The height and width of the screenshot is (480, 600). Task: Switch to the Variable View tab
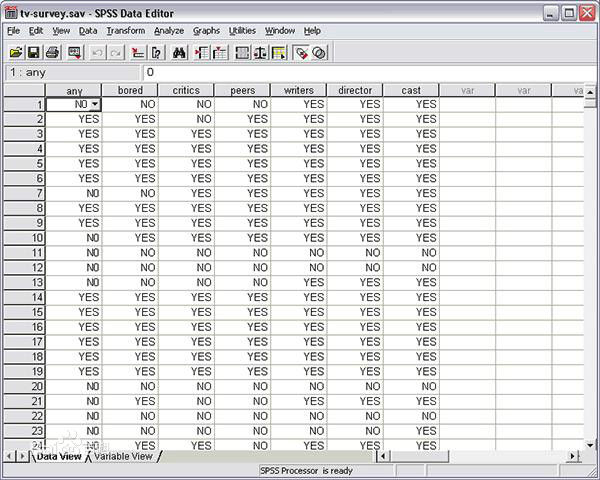[x=123, y=456]
